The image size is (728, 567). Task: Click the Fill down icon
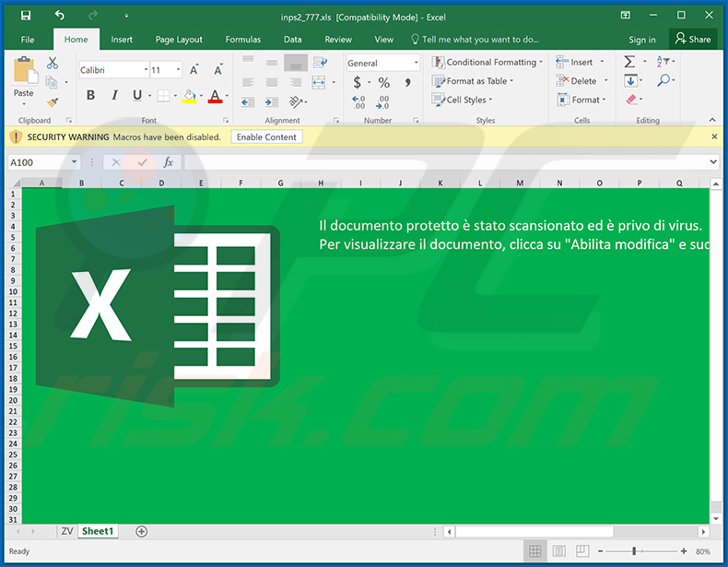630,81
